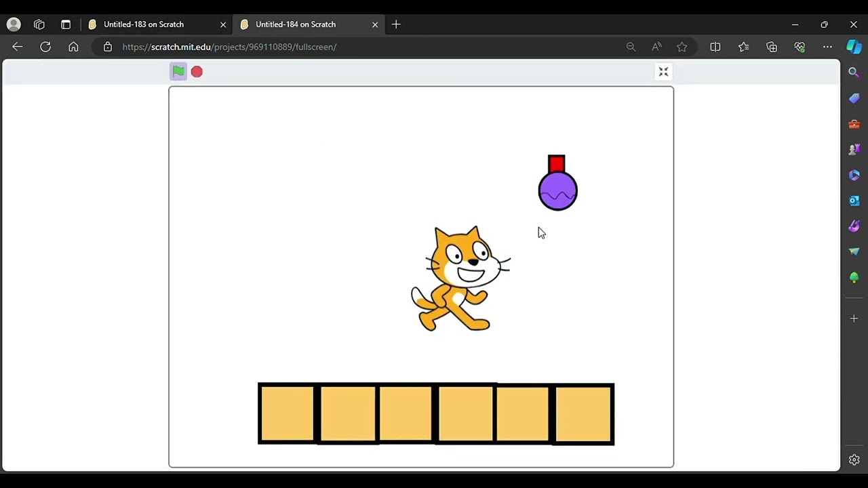
Task: Open a new browser tab
Action: (396, 24)
